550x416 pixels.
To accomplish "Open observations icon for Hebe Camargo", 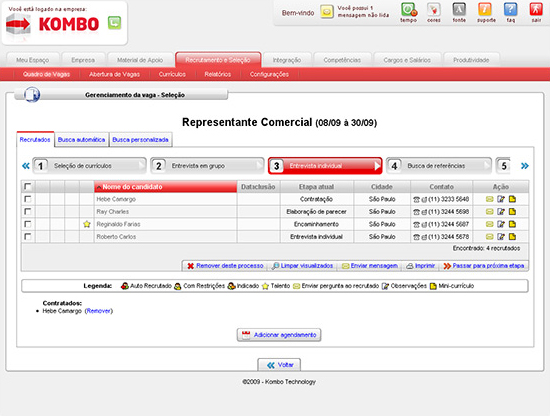I will coord(501,199).
